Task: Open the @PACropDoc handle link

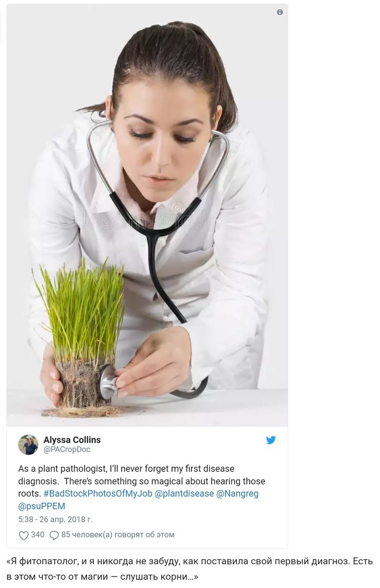Action: 67,449
